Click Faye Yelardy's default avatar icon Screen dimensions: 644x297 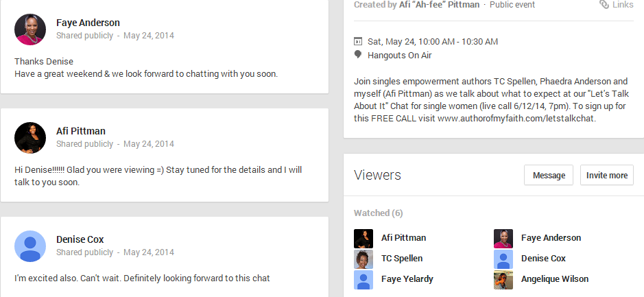click(363, 280)
